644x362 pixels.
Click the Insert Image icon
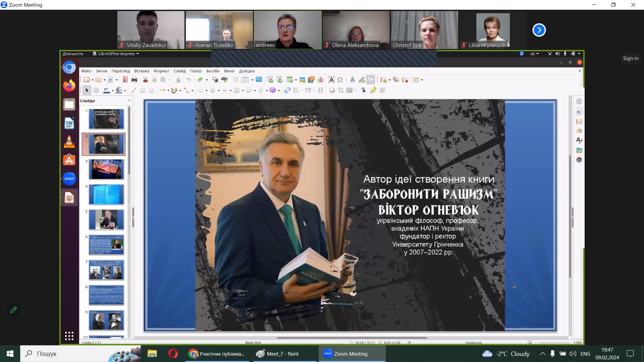tap(302, 80)
